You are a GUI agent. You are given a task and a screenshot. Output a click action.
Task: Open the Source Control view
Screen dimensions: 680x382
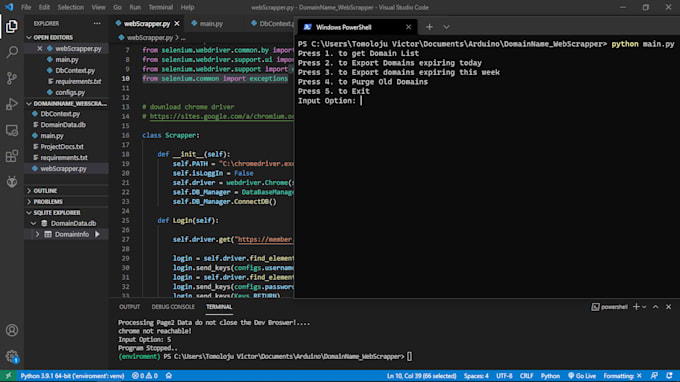coord(12,78)
